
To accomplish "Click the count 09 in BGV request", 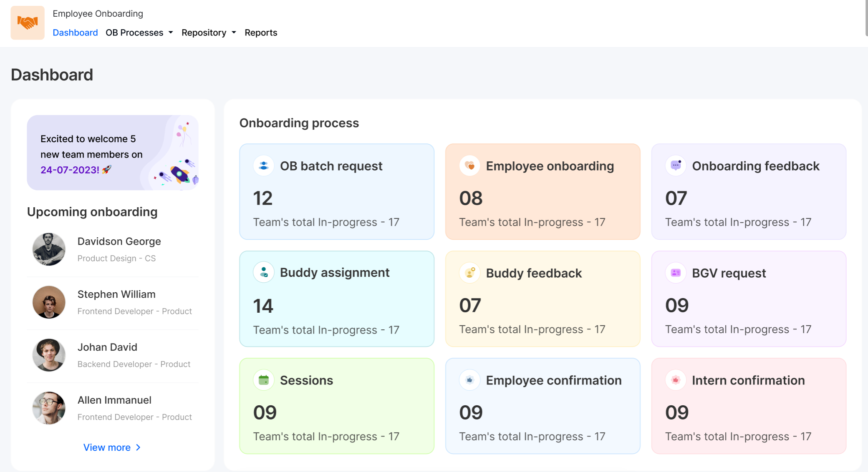I will [677, 305].
